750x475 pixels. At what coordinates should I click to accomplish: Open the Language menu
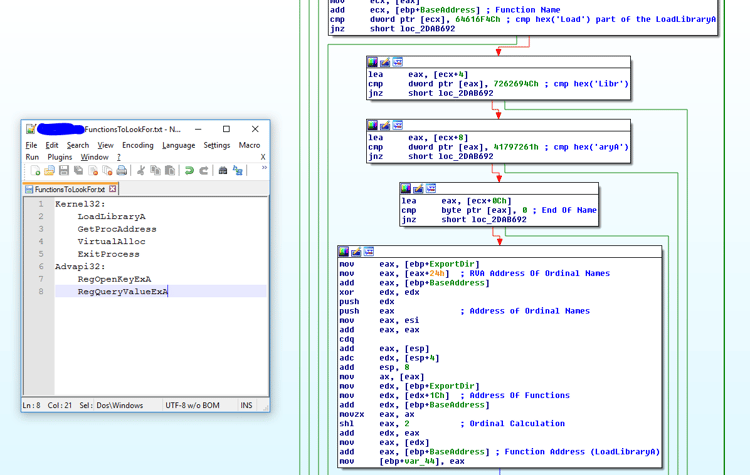pyautogui.click(x=178, y=145)
